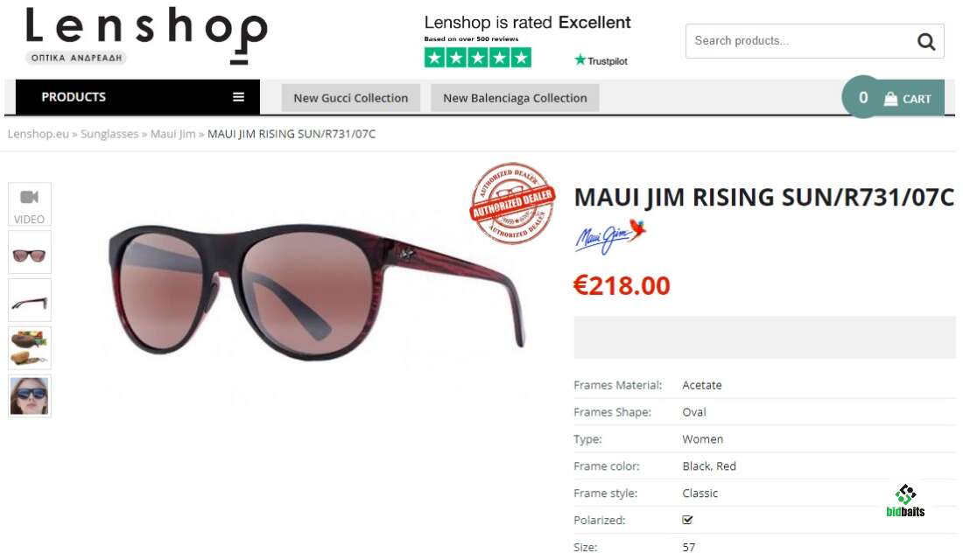The height and width of the screenshot is (560, 963).
Task: Click the five-star Trustpilot rating
Action: [x=478, y=59]
